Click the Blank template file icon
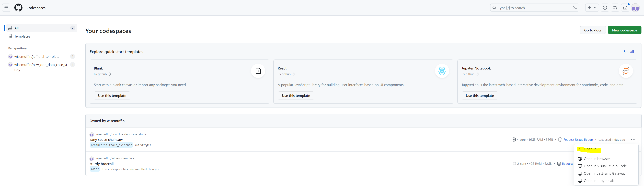The width and height of the screenshot is (644, 186). (x=258, y=71)
